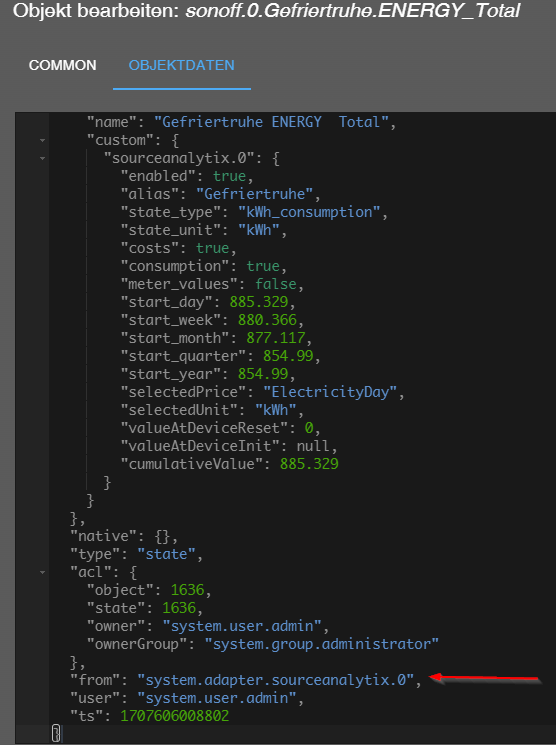Click the "native" empty object line
The image size is (556, 745).
124,536
